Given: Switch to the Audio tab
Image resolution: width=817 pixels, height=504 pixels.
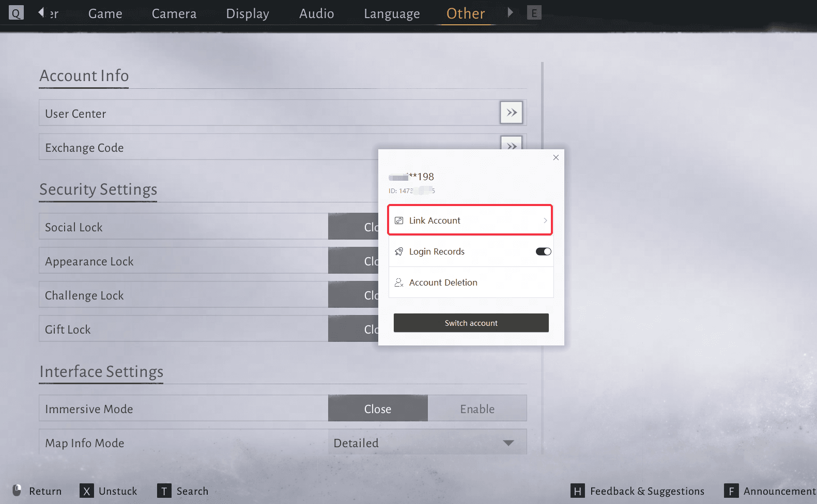Looking at the screenshot, I should pyautogui.click(x=316, y=13).
